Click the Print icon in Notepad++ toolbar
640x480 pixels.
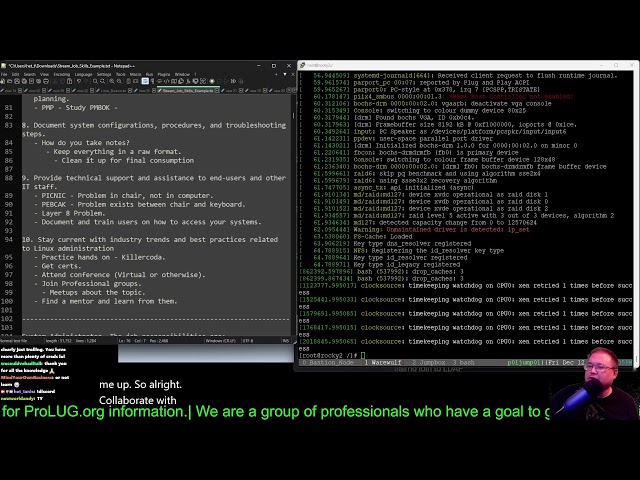click(46, 81)
